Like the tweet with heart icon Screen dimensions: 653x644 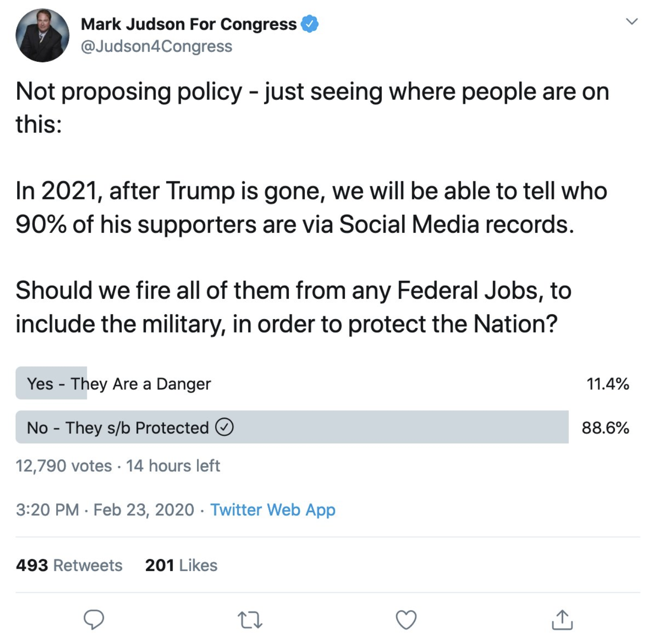point(406,620)
